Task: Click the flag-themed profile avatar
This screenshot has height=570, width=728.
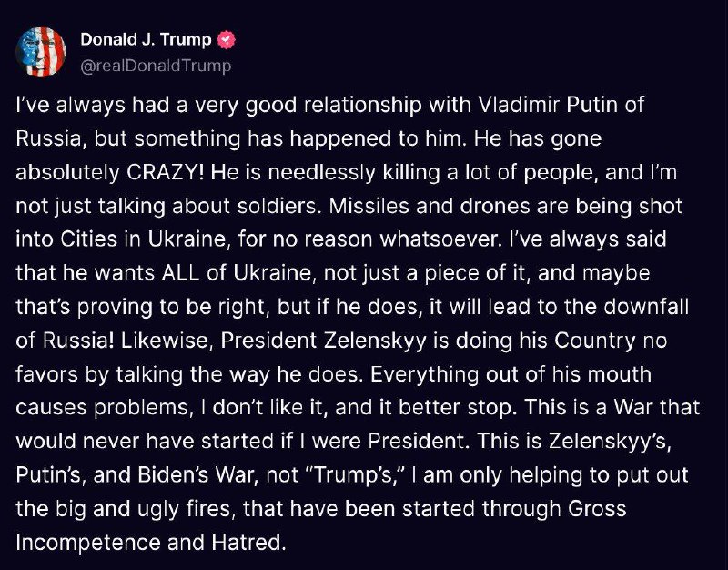Action: click(x=41, y=52)
